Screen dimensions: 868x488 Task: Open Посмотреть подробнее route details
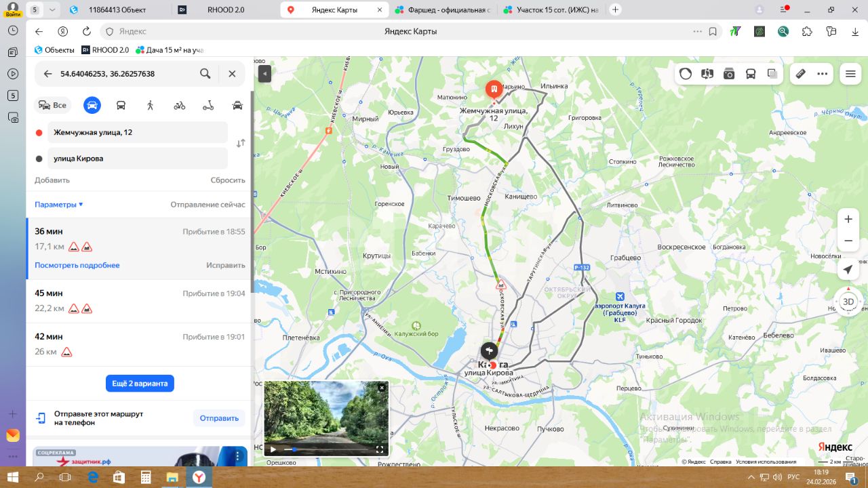(x=77, y=265)
